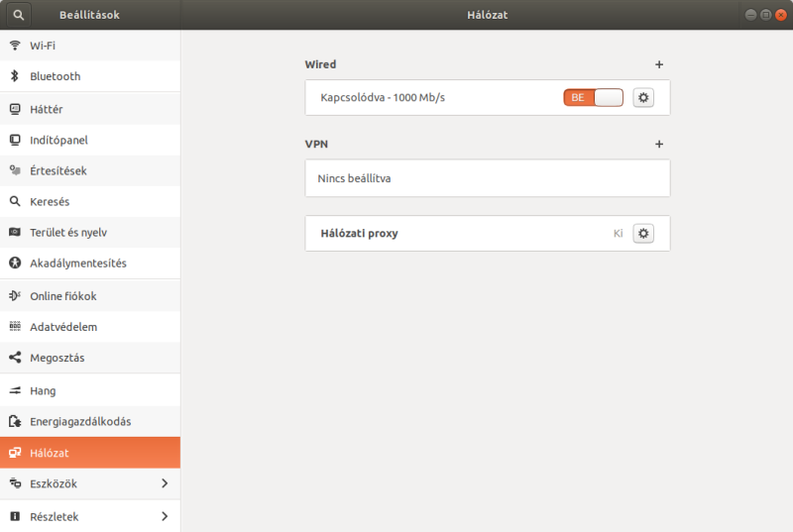Select the highlighted Hálózat entry
Viewport: 793px width, 532px height.
tap(90, 453)
